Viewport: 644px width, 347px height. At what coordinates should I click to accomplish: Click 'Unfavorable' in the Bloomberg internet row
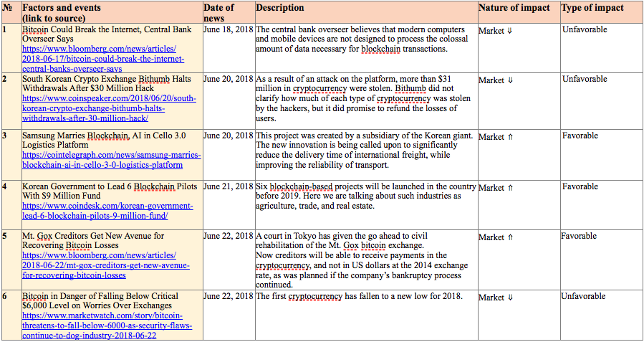[585, 29]
